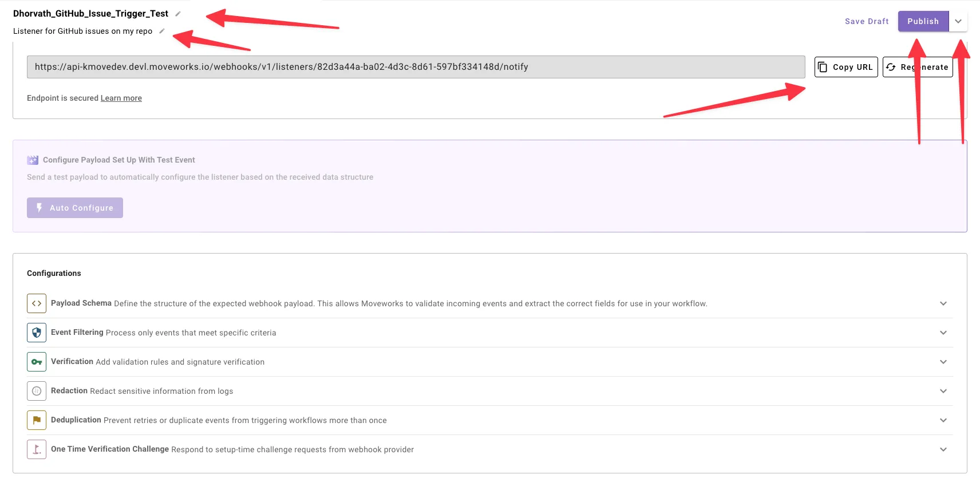Click 'Listener for GitHub issues on my repo'

tap(83, 31)
